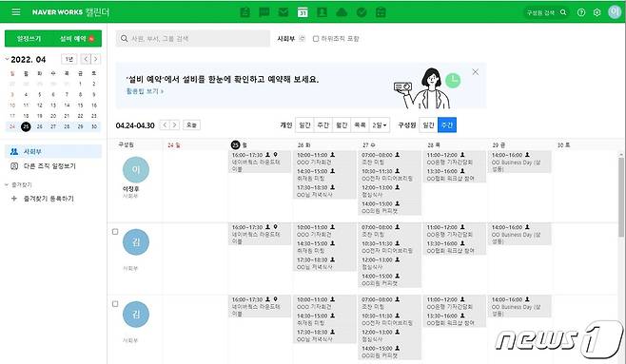Viewport: 626px width, 364px height.
Task: Open the Tasks checkmark icon
Action: click(x=362, y=12)
